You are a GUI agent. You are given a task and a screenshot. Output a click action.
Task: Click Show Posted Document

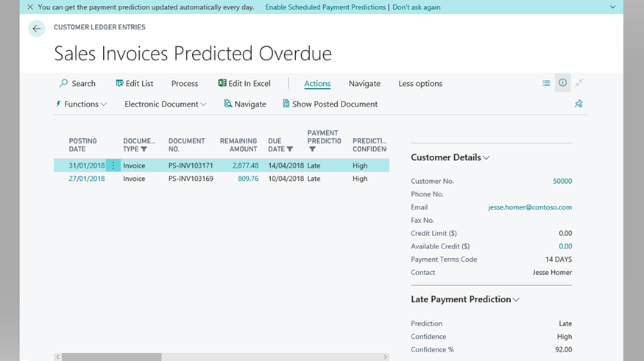click(330, 104)
